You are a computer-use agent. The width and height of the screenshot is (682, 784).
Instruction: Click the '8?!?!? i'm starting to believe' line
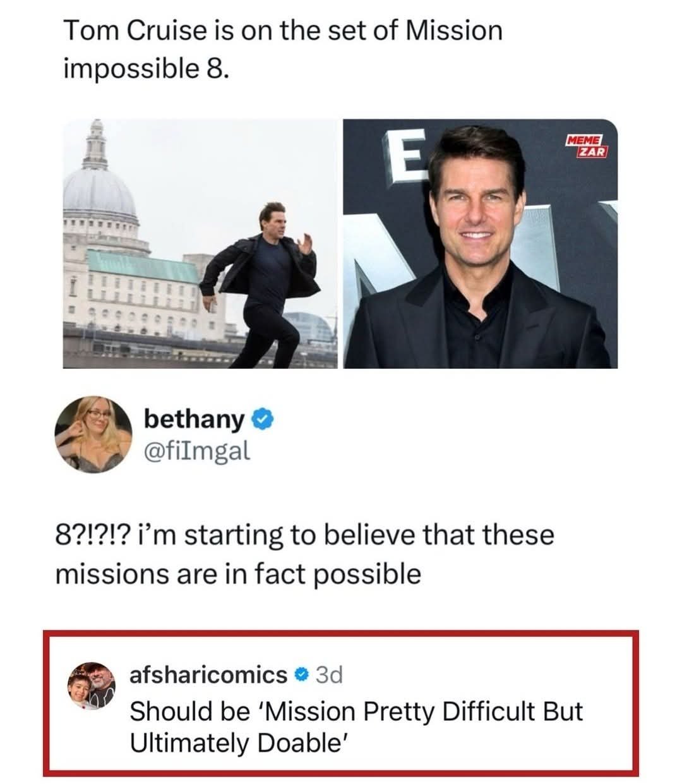coord(305,535)
